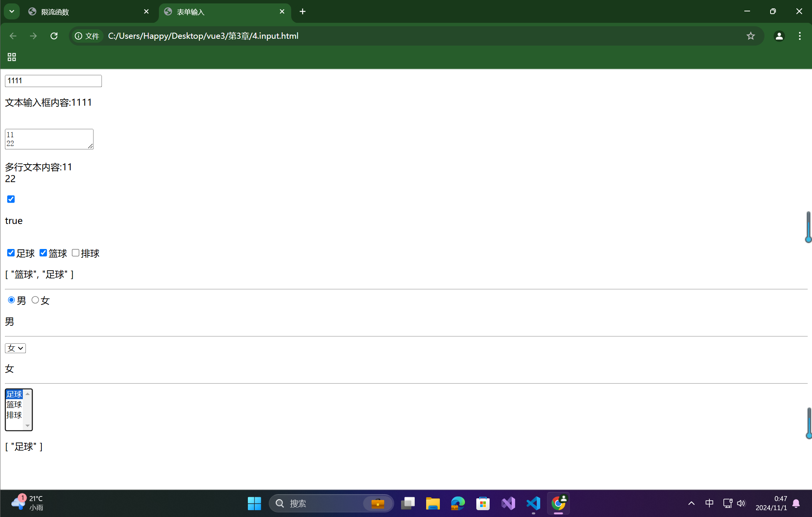Reload the current page

[54, 36]
